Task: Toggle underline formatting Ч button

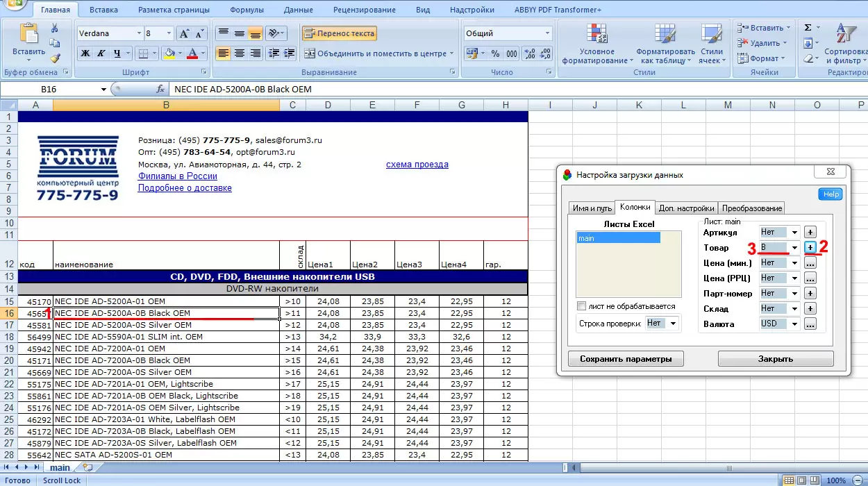Action: pos(117,53)
